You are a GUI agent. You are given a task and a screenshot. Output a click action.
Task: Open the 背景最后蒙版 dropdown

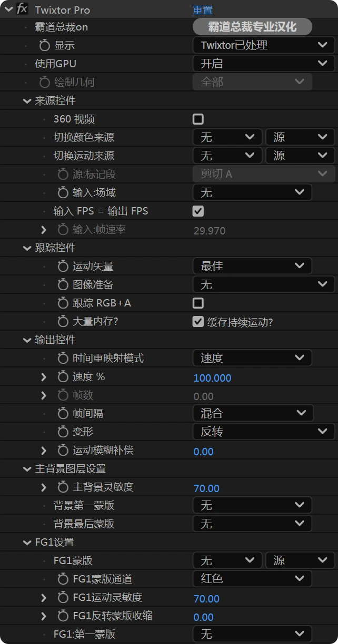(252, 524)
